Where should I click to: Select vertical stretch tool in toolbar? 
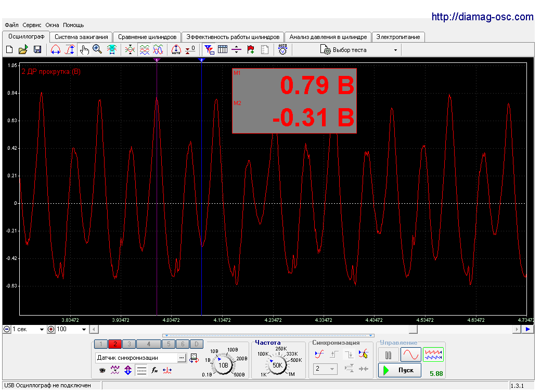[x=70, y=49]
